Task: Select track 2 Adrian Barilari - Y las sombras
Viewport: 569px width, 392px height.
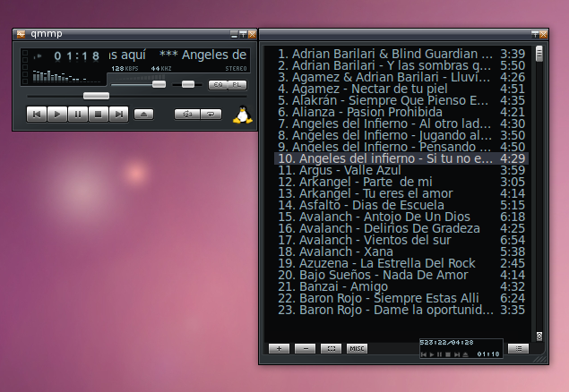Action: coord(401,65)
